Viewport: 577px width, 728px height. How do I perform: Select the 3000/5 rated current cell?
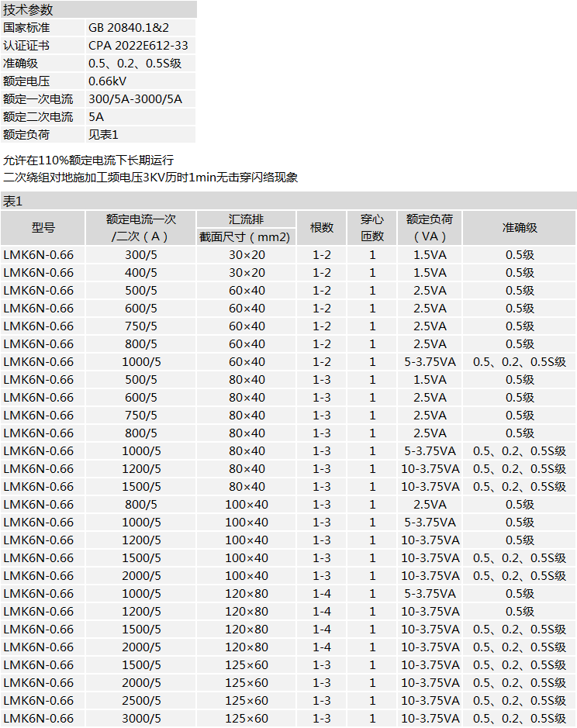click(141, 719)
